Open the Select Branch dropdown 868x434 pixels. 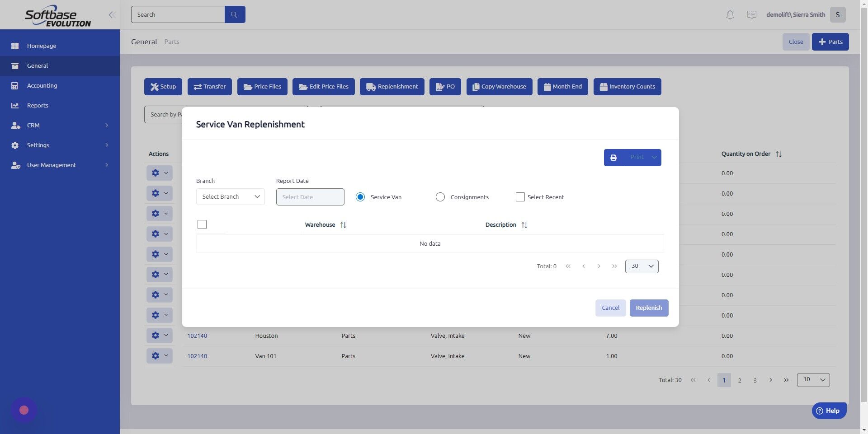pyautogui.click(x=230, y=196)
